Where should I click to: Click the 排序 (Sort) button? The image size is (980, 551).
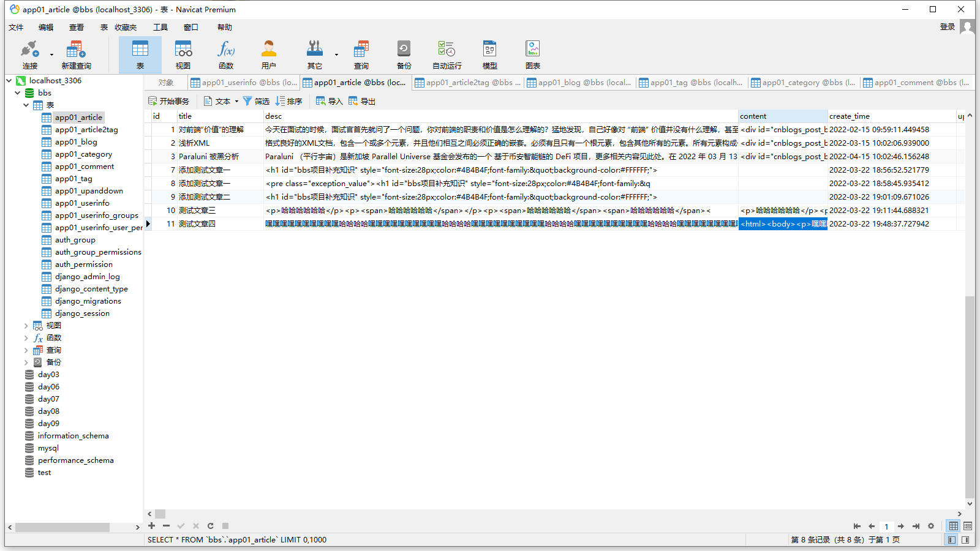pos(288,101)
